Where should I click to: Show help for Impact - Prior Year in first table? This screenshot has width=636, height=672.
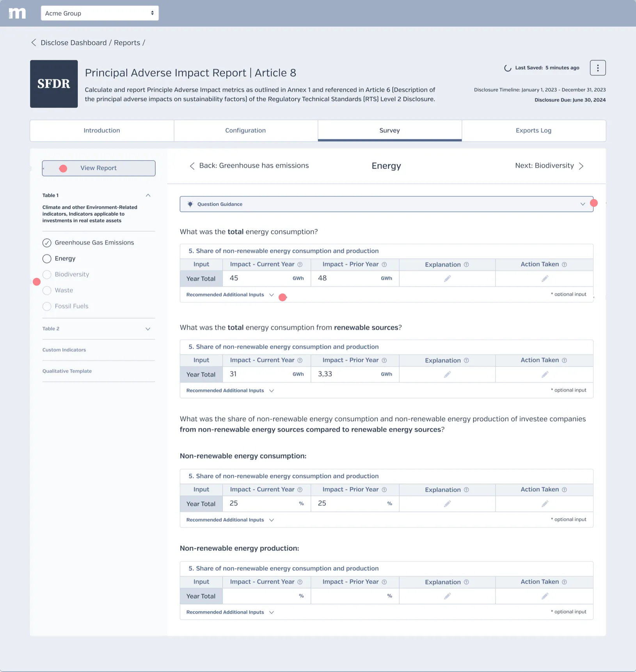point(384,265)
